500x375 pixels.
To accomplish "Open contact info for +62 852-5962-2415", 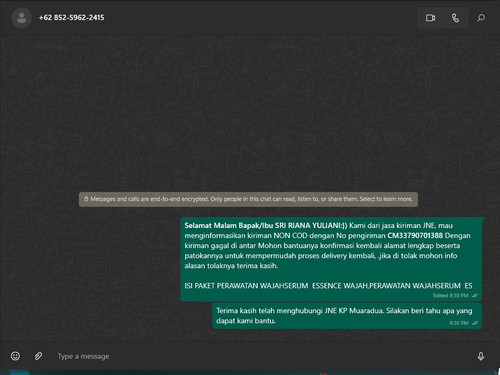I will pos(71,18).
